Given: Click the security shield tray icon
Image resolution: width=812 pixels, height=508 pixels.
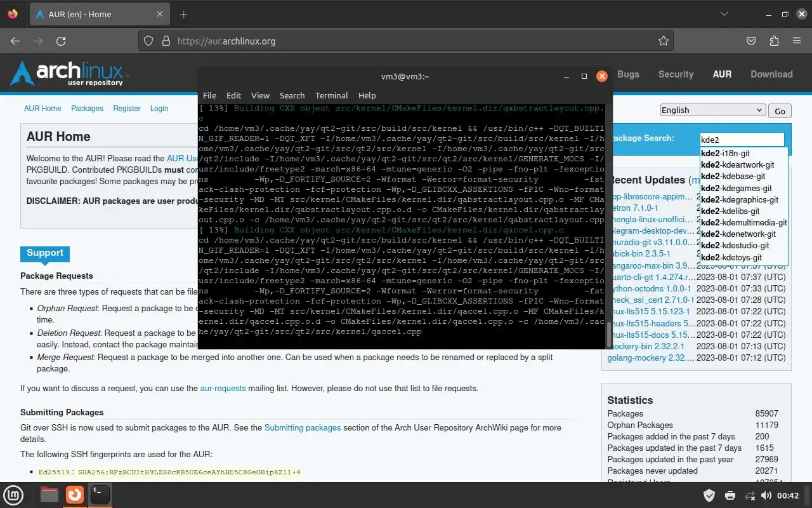Looking at the screenshot, I should 710,495.
